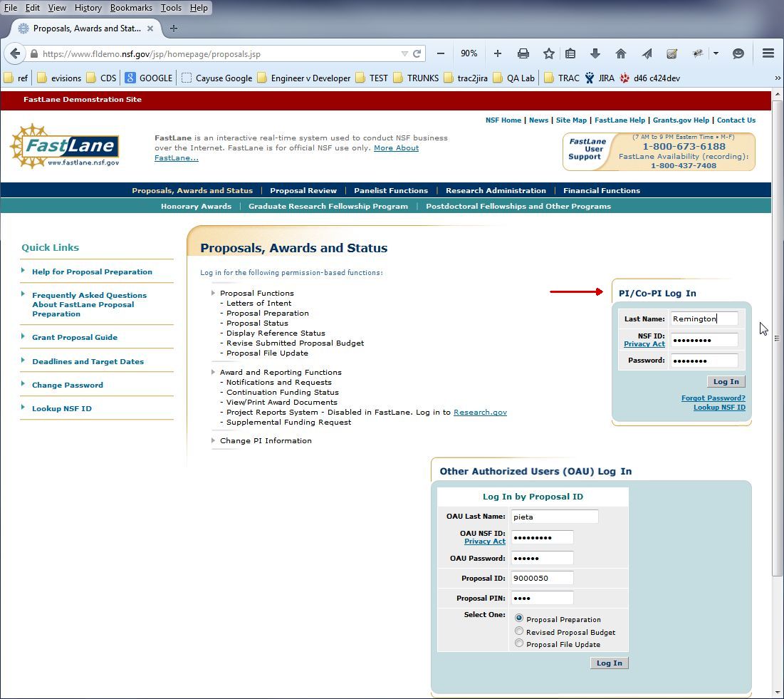The image size is (784, 699).
Task: Click the PI/Co-PI Log In button
Action: 726,382
